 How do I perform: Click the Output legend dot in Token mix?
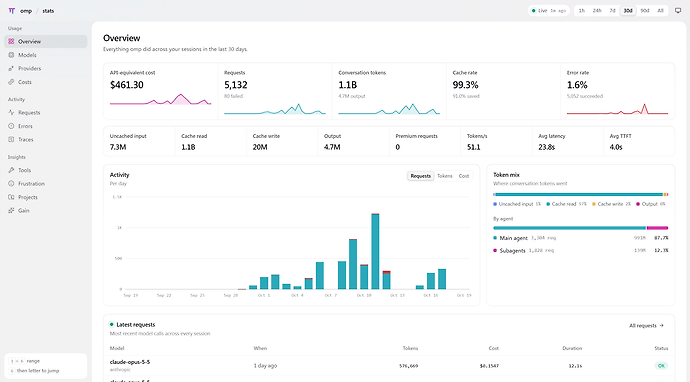click(x=638, y=204)
